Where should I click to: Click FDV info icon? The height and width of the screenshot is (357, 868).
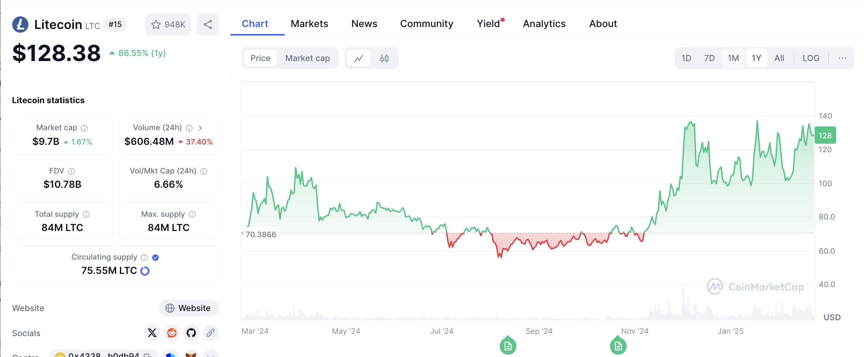point(72,171)
